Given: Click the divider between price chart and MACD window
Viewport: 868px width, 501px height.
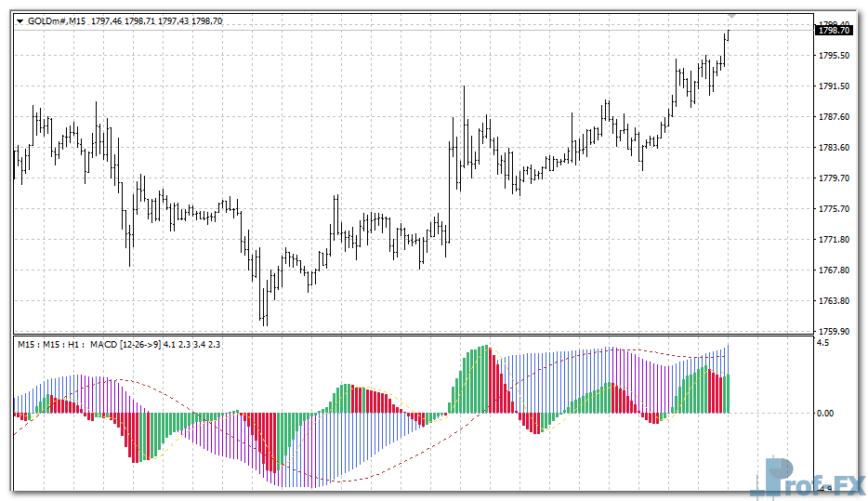Looking at the screenshot, I should tap(409, 335).
